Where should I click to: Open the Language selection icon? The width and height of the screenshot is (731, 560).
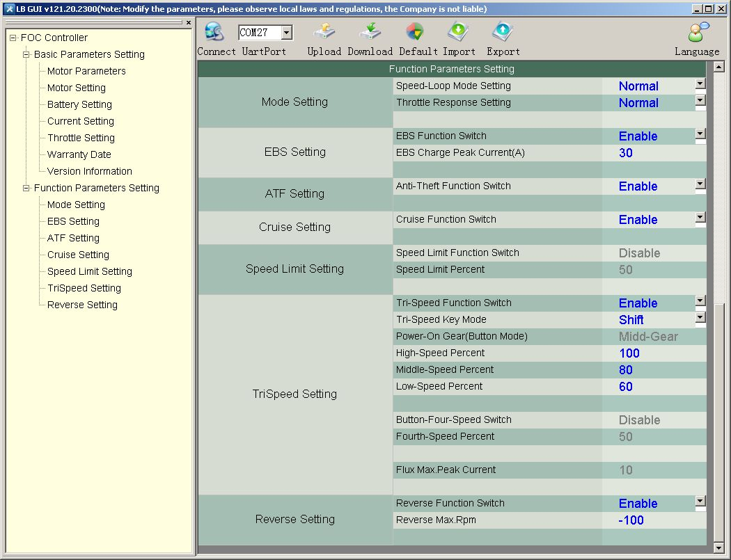click(697, 33)
